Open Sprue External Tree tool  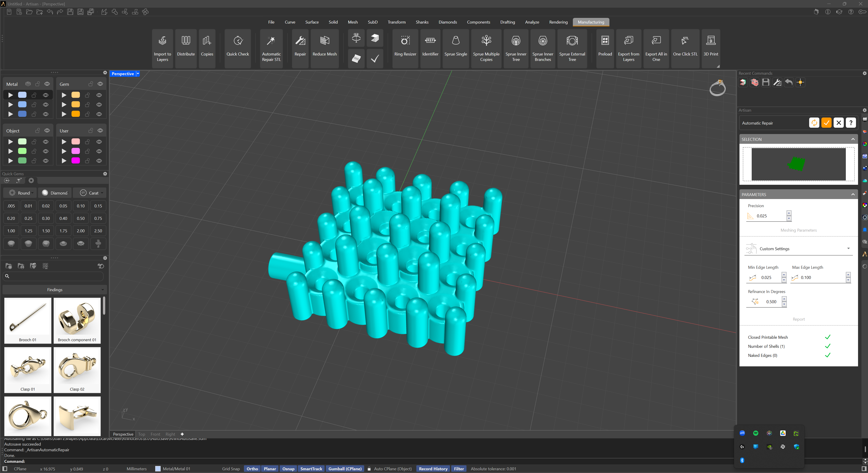click(x=572, y=48)
